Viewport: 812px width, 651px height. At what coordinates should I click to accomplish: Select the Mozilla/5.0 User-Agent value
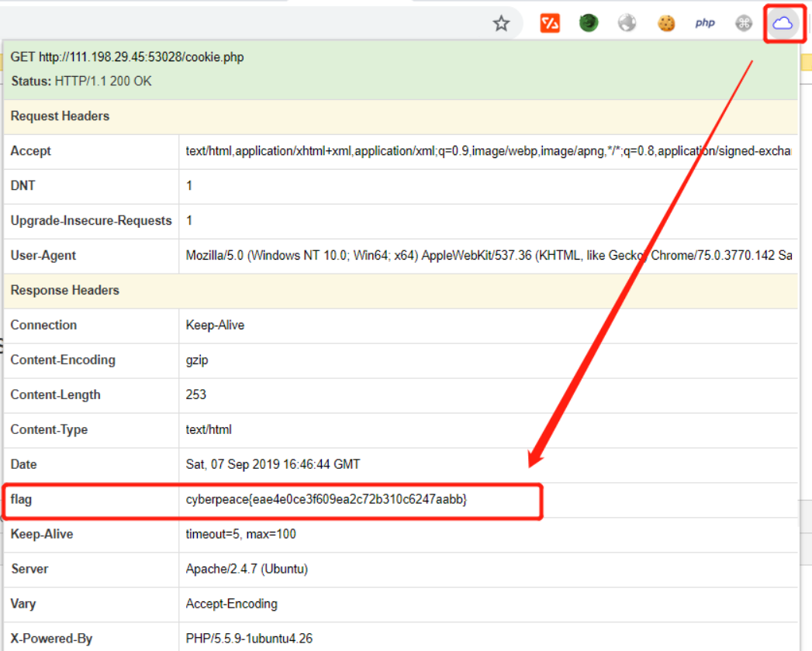[x=489, y=256]
